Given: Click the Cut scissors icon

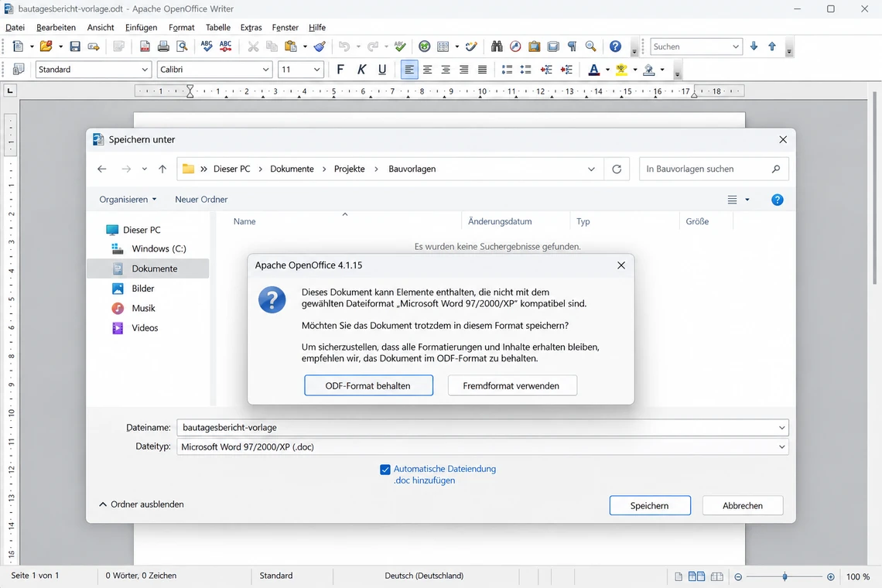Looking at the screenshot, I should click(x=253, y=46).
